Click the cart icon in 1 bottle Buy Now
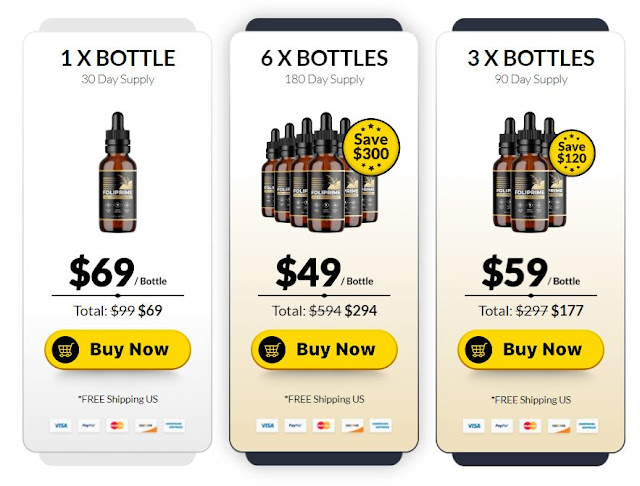Image resolution: width=640 pixels, height=486 pixels. click(65, 350)
